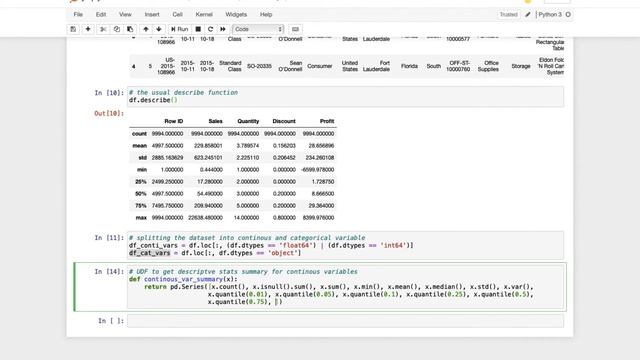Click the Trusted notebook button
640x360 pixels.
pos(509,15)
